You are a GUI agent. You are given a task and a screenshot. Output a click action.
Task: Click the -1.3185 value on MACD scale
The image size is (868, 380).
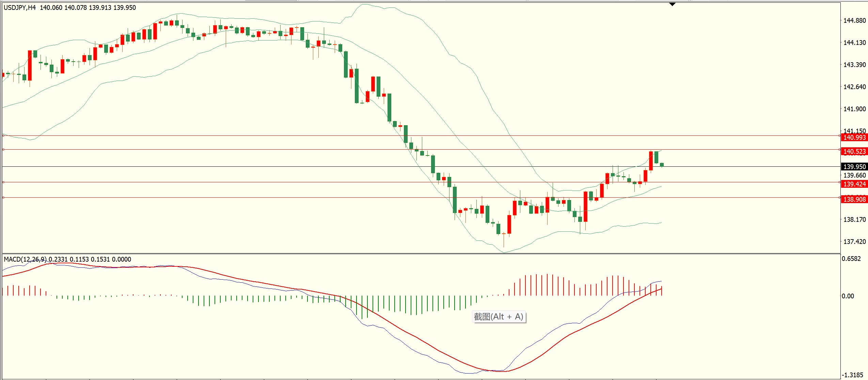tap(852, 375)
